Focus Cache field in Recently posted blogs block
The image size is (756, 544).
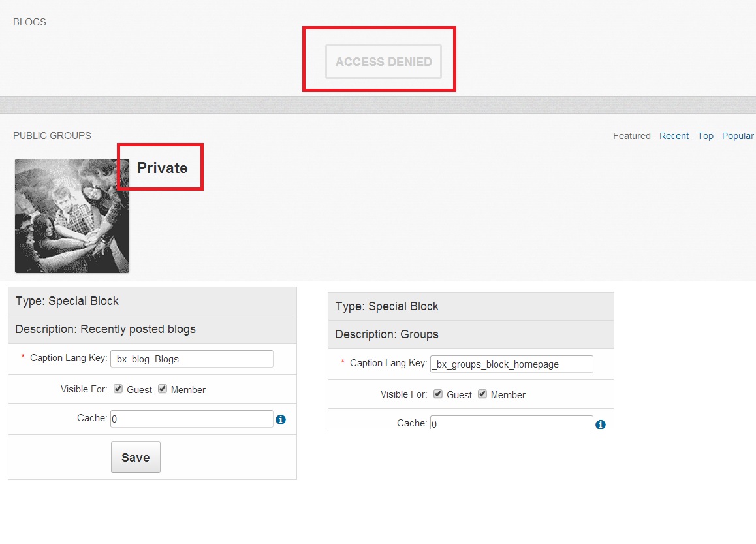(192, 419)
